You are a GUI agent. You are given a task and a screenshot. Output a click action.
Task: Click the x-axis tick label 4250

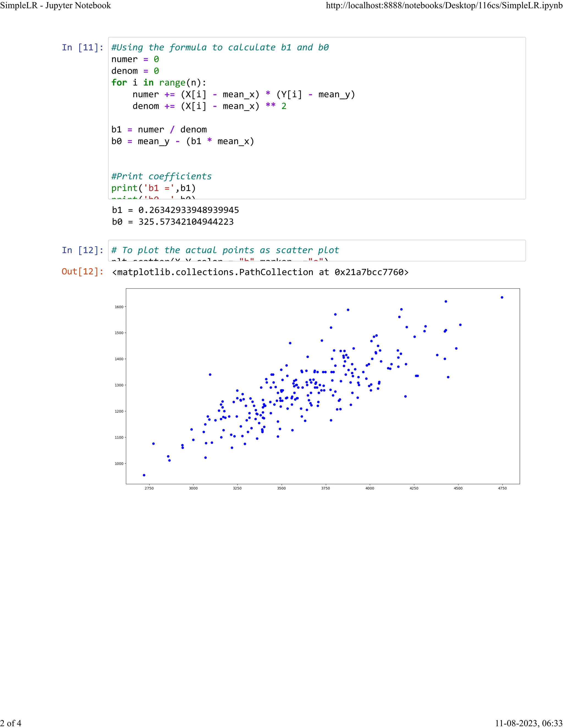point(414,488)
